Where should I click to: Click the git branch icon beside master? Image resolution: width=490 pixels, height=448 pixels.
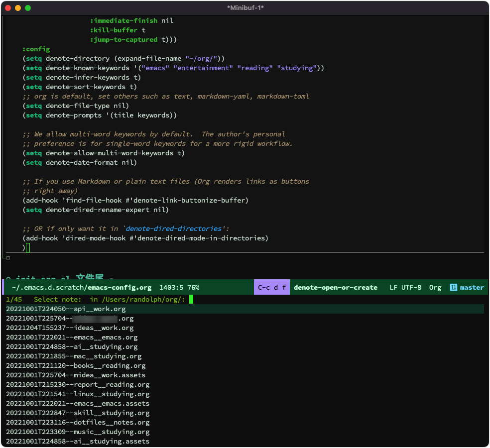coord(453,287)
